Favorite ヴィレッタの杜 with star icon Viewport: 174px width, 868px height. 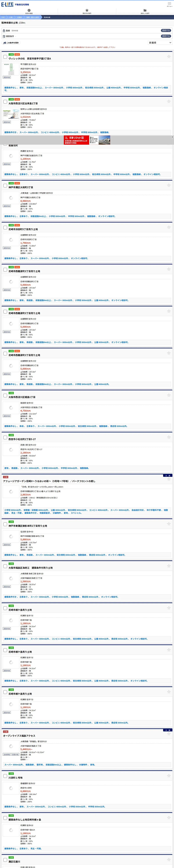pyautogui.click(x=169, y=56)
